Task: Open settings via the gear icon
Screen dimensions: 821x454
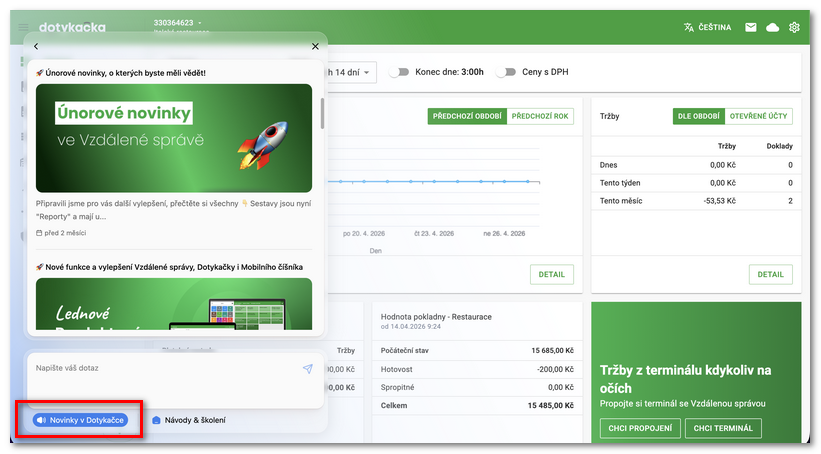Action: (795, 27)
